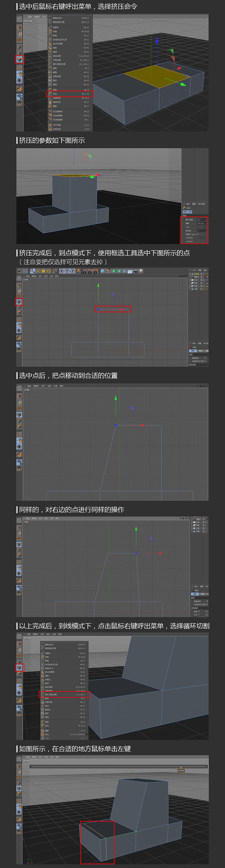Switch to 工具 tab in extrude attributes

point(190,212)
